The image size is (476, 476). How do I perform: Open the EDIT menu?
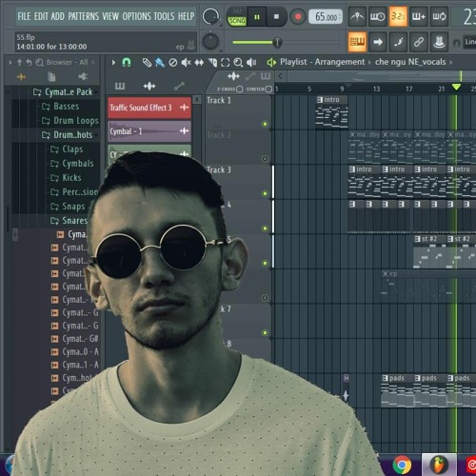point(41,16)
